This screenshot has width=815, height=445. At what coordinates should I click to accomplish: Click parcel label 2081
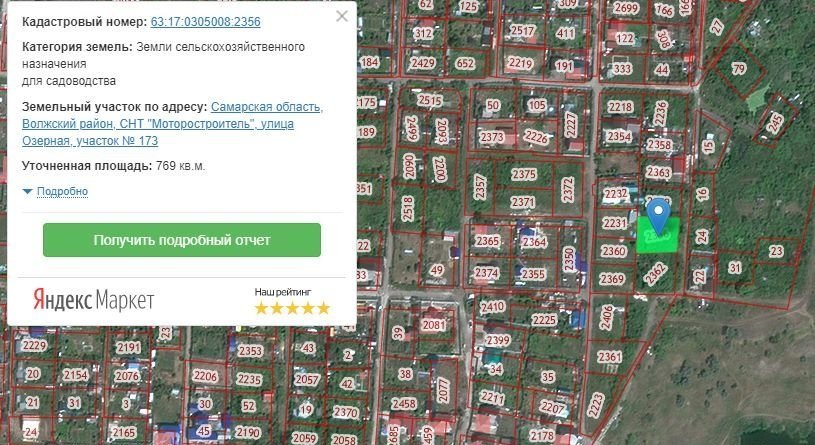(434, 325)
